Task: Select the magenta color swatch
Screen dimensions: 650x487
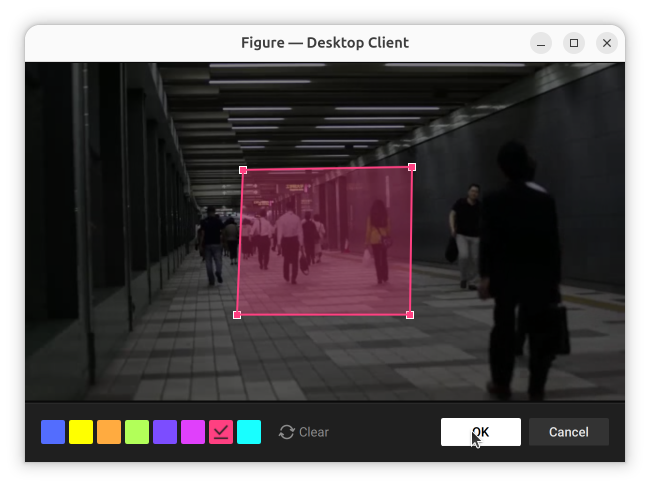Action: (193, 432)
